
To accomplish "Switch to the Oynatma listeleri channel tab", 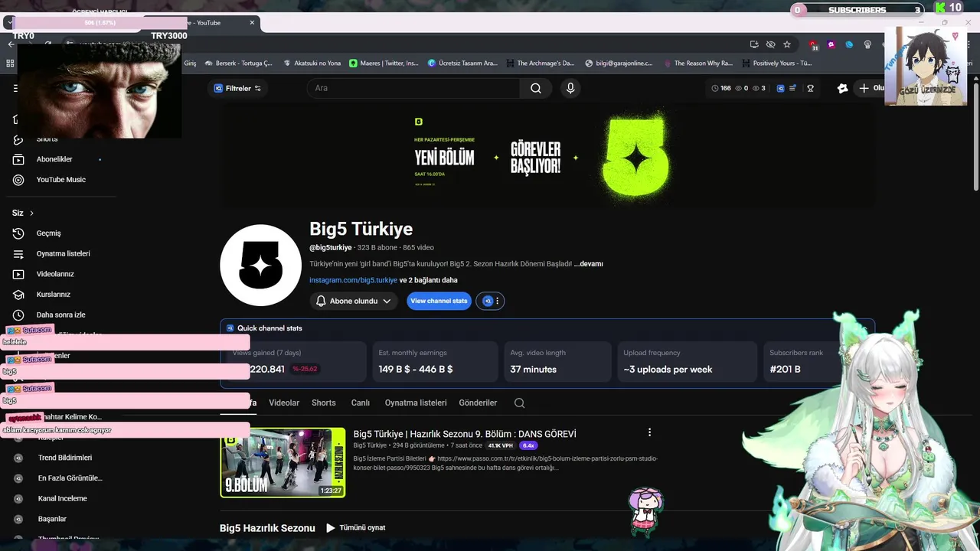I will pos(416,403).
